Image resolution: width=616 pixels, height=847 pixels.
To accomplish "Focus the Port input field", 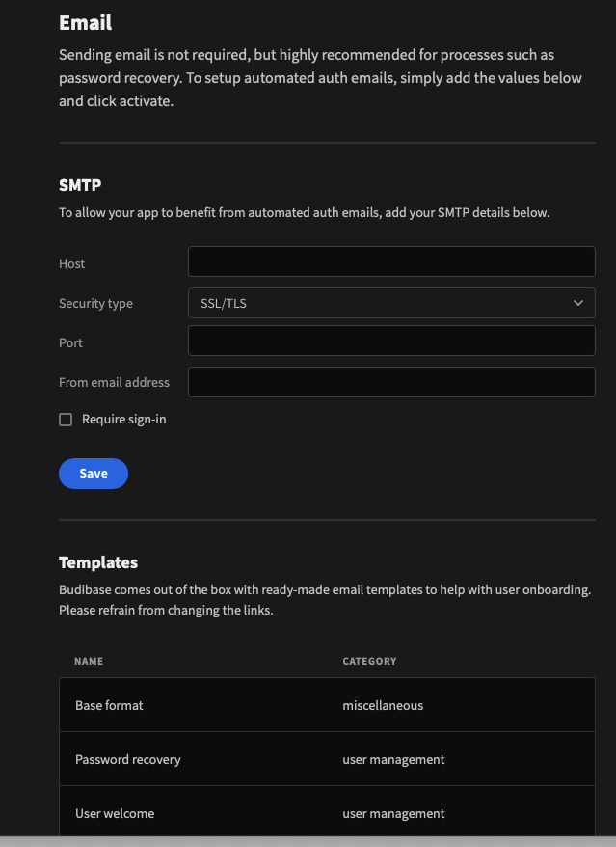I will tap(391, 340).
